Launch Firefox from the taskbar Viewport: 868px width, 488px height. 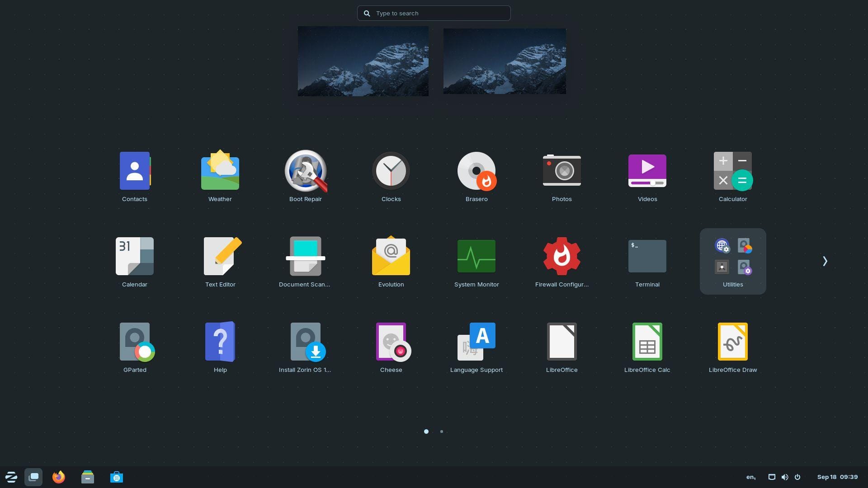(x=58, y=477)
